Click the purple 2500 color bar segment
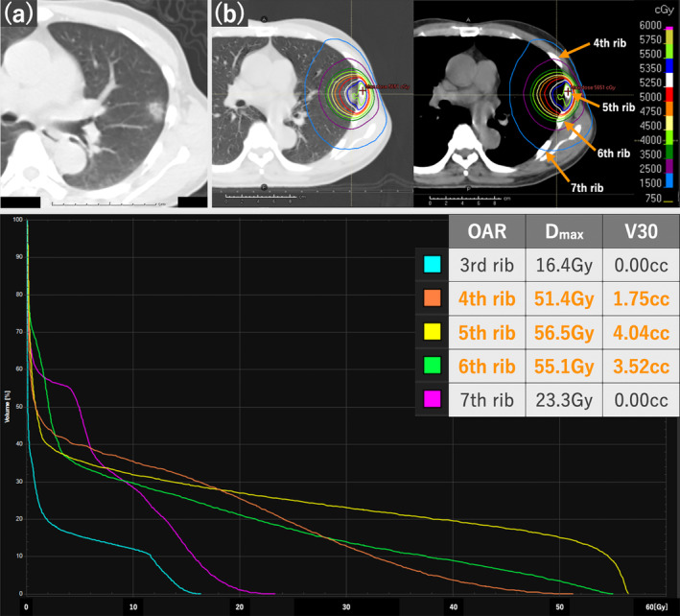This screenshot has height=616, width=680. (669, 166)
